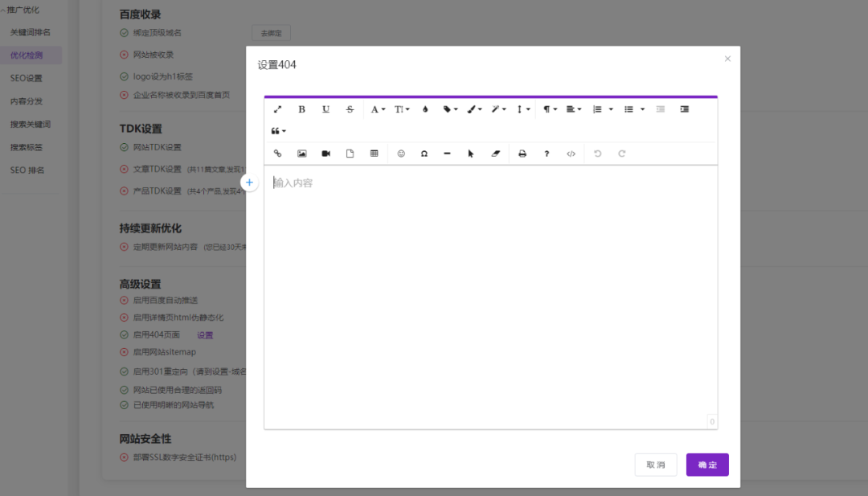The image size is (868, 496).
Task: Click 设置 link beside 启用404页面
Action: pos(205,335)
